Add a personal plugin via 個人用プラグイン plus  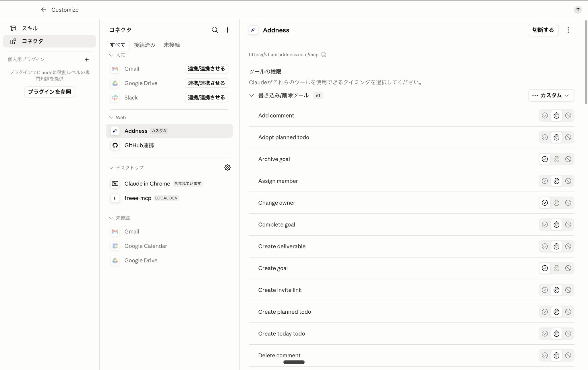point(87,60)
